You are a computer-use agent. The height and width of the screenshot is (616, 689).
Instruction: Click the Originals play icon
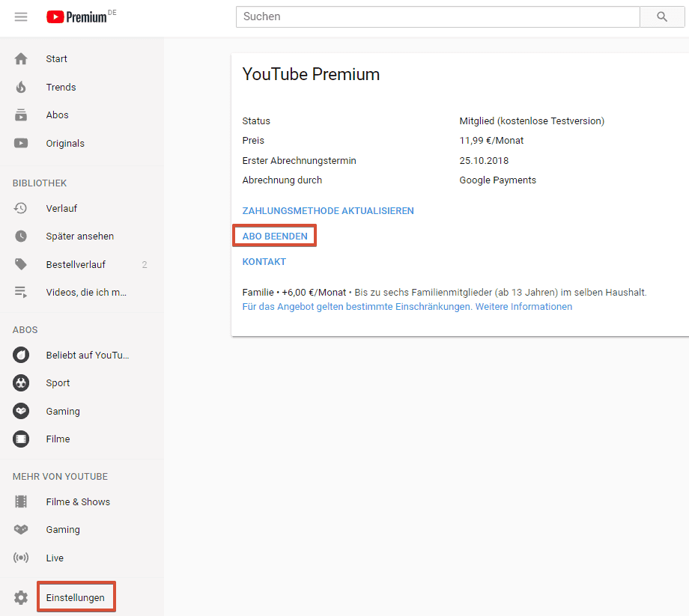[x=21, y=143]
